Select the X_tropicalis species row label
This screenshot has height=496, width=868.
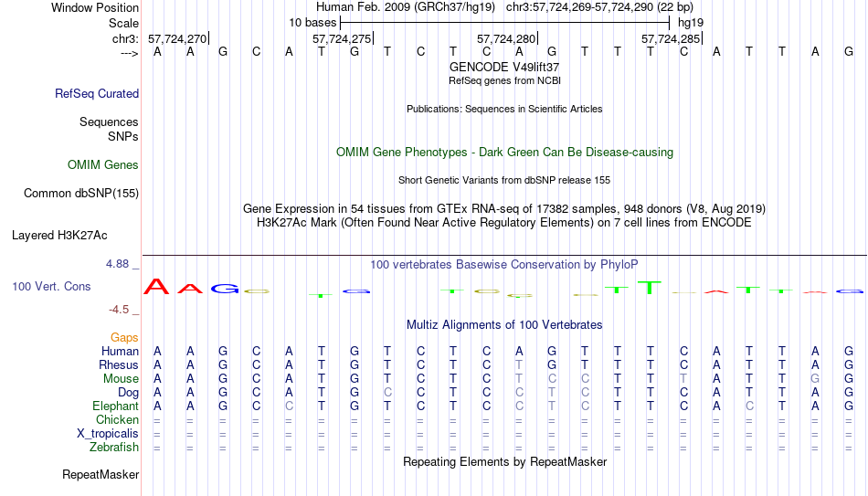click(108, 434)
